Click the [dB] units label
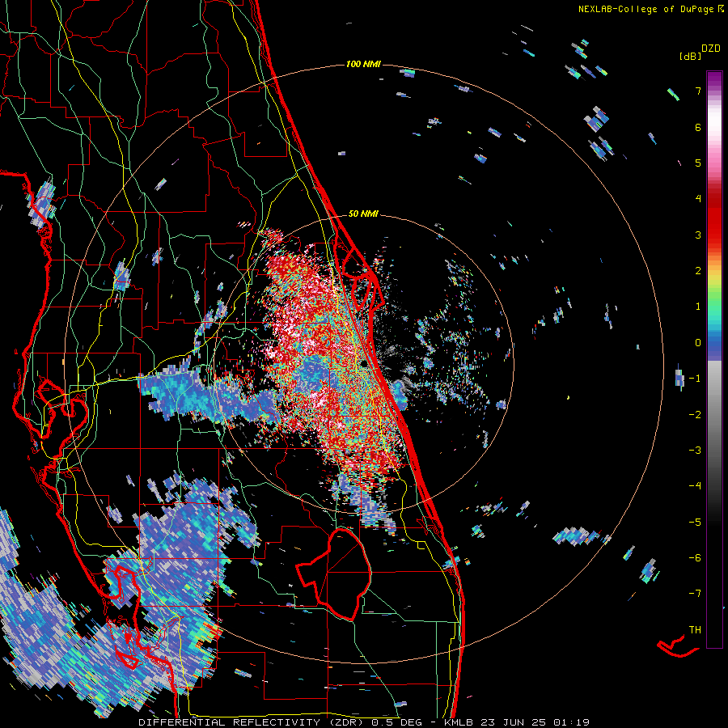Image resolution: width=728 pixels, height=728 pixels. coord(689,56)
